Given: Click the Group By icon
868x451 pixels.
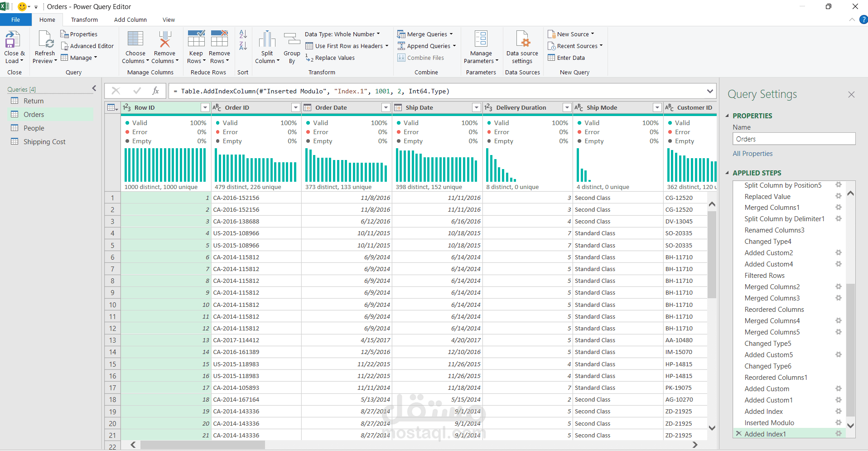Looking at the screenshot, I should click(x=292, y=39).
